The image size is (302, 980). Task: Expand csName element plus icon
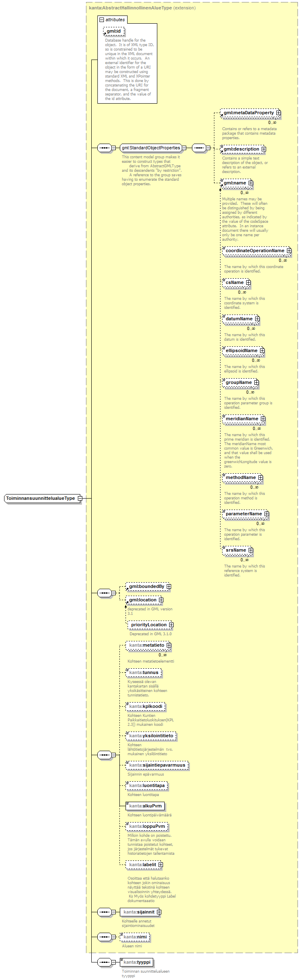click(x=248, y=282)
